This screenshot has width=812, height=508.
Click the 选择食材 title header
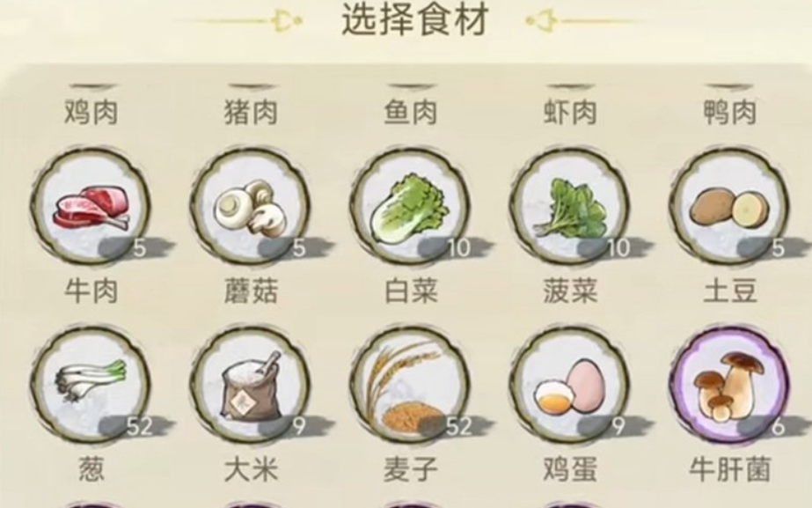click(x=415, y=21)
